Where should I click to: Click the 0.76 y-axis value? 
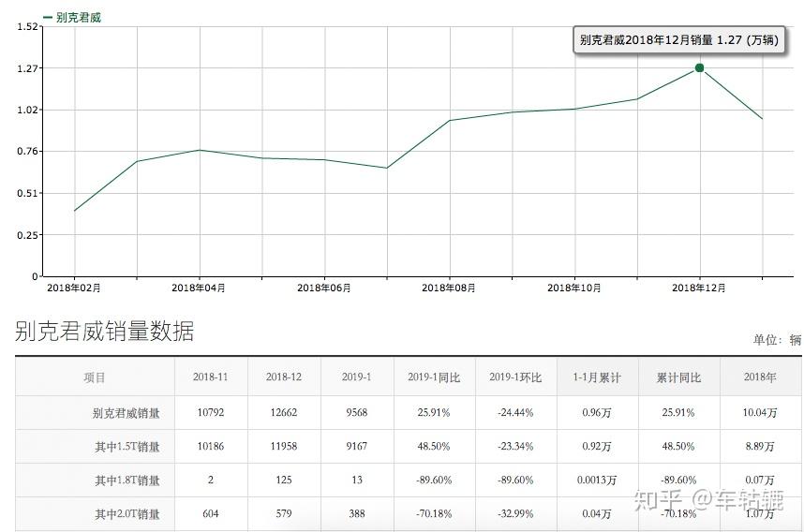pos(27,151)
